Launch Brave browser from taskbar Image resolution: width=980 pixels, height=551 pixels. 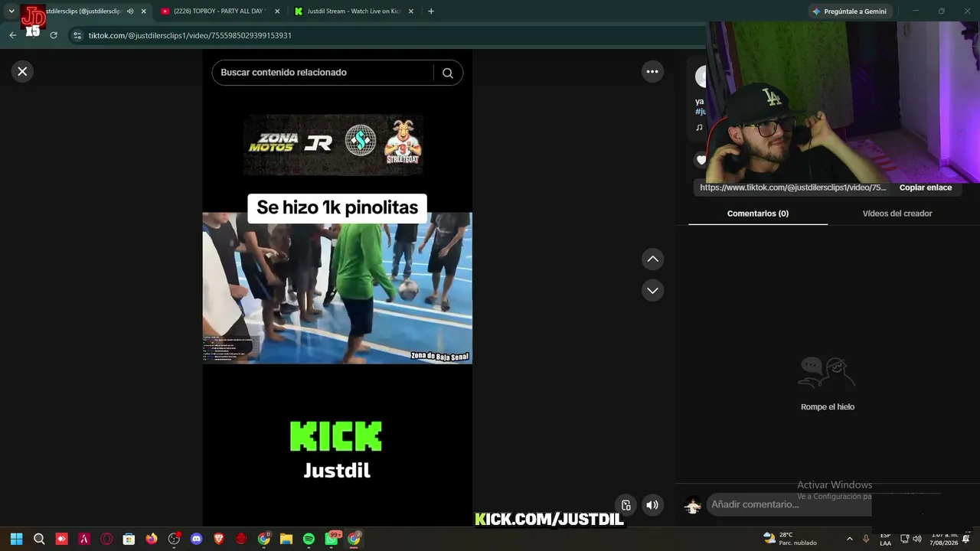click(x=219, y=539)
